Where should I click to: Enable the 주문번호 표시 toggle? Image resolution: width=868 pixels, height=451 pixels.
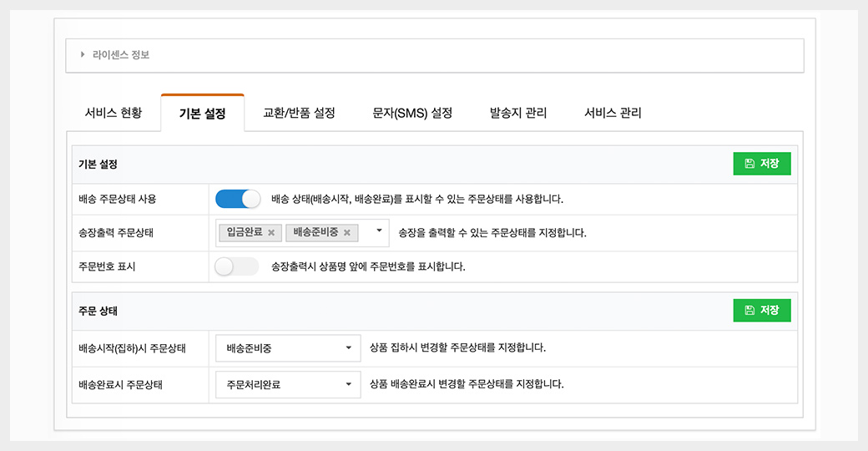(x=237, y=266)
